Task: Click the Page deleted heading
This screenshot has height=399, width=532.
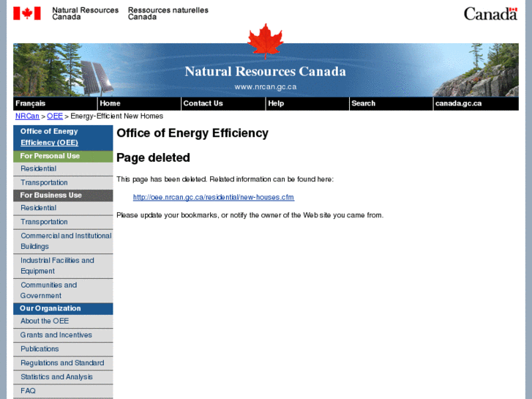Action: tap(153, 157)
